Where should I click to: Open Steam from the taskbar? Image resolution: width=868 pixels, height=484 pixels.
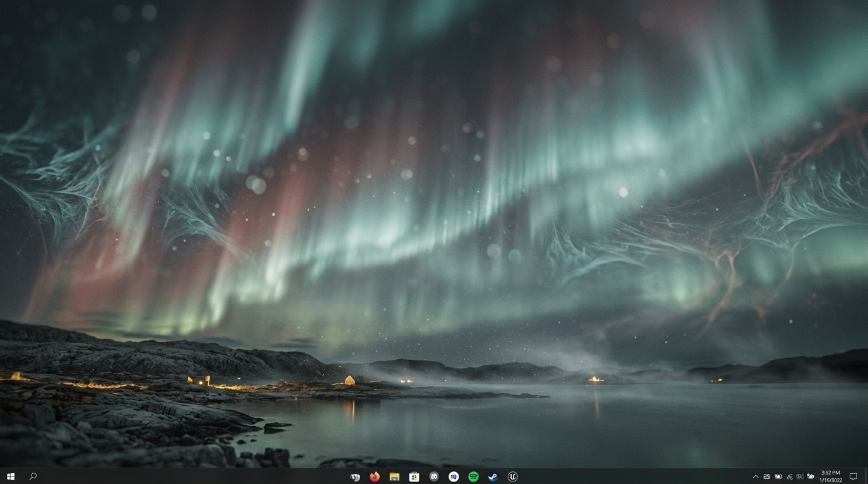493,477
